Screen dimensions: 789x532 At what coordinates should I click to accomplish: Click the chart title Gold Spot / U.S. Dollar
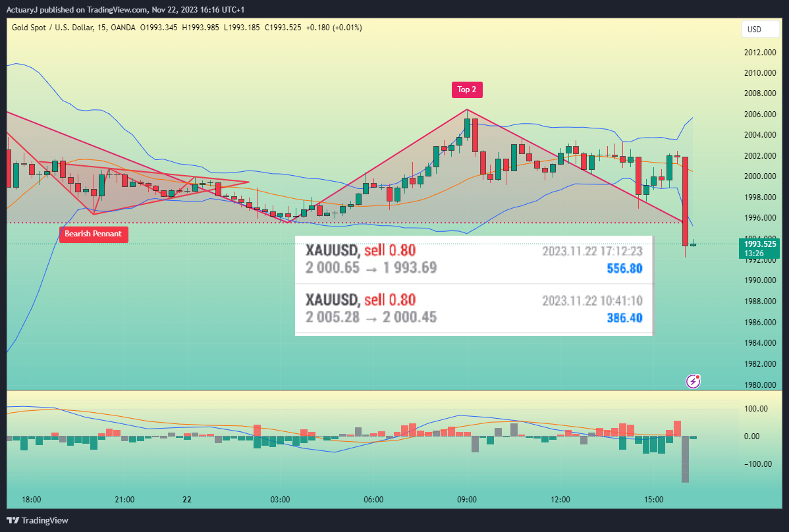53,28
